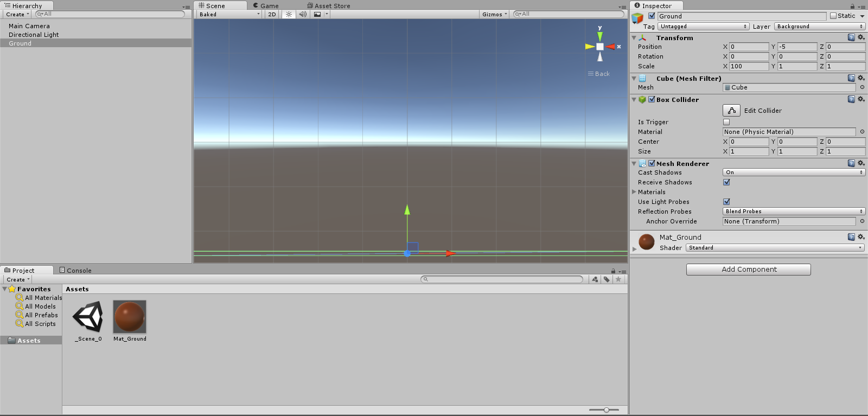Viewport: 868px width, 416px height.
Task: Toggle the 2D scene view button
Action: [272, 15]
